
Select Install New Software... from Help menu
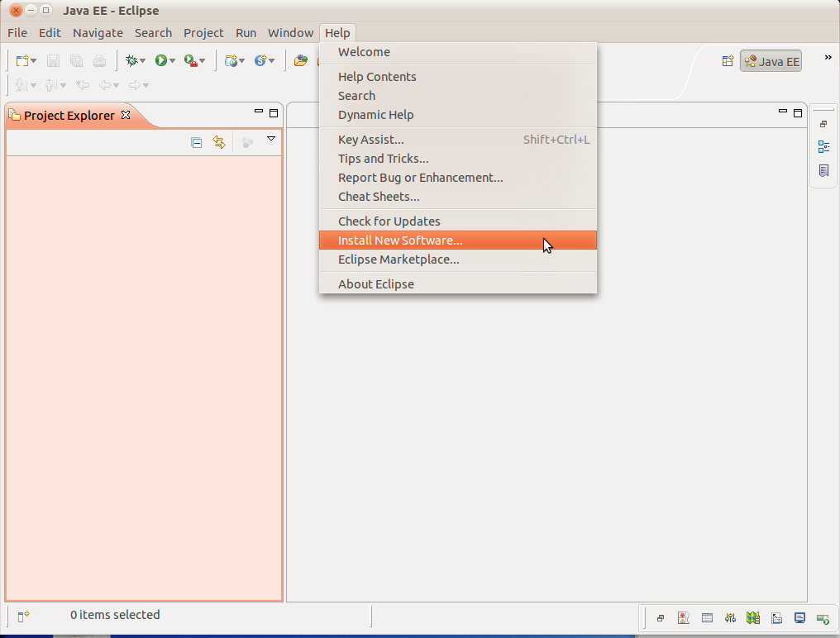400,240
